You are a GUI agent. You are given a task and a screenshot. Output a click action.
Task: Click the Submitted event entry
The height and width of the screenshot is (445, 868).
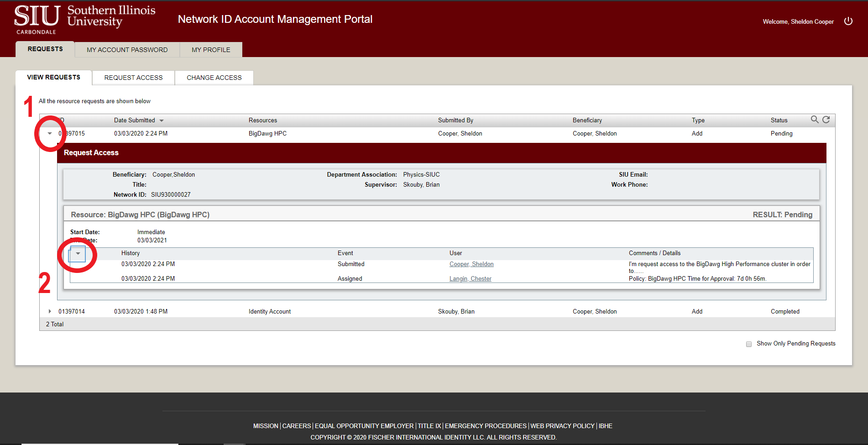351,264
